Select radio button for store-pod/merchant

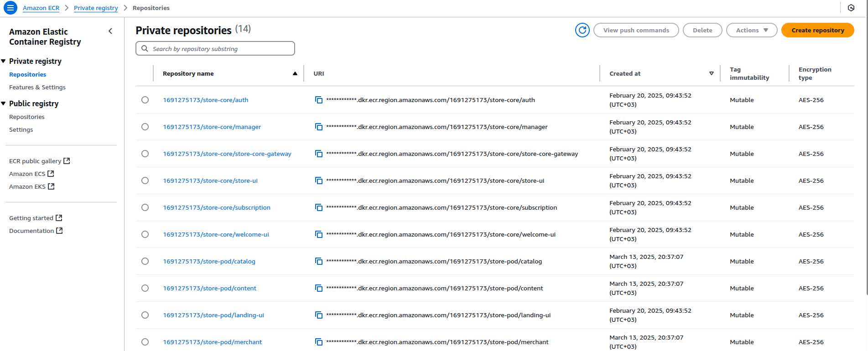pyautogui.click(x=145, y=342)
